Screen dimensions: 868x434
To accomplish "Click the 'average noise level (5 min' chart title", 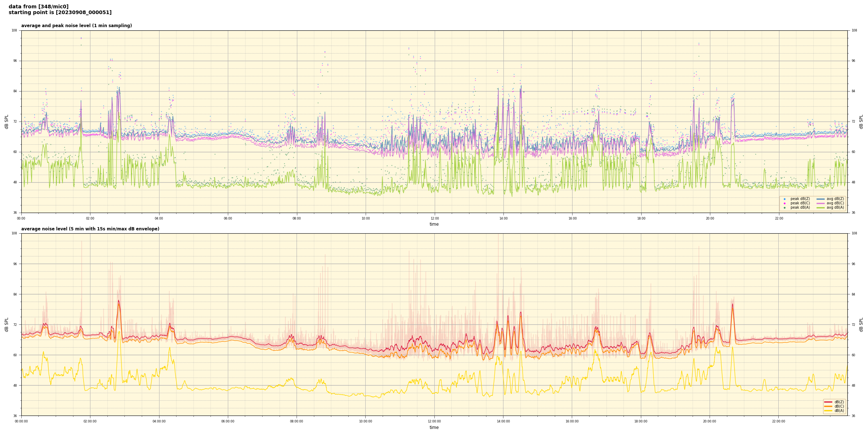I will tap(90, 229).
